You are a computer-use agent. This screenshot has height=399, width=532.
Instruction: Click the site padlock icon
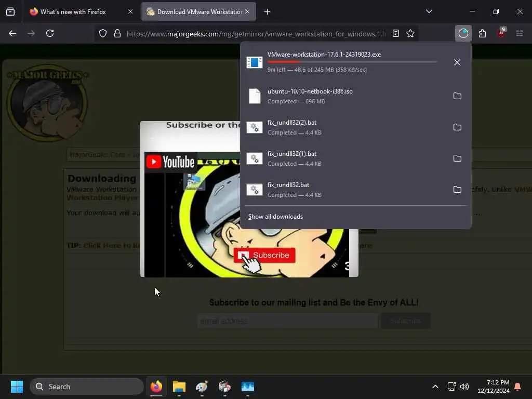tap(117, 33)
